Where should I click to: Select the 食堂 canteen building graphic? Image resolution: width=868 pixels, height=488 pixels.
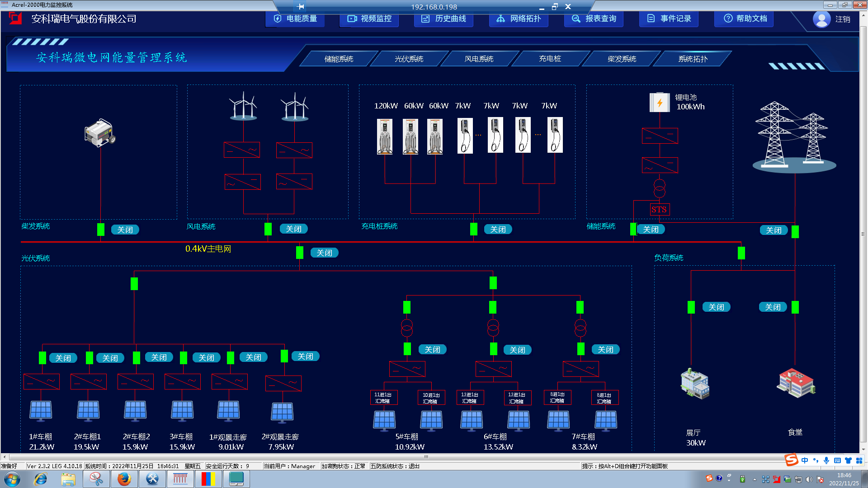coord(795,384)
